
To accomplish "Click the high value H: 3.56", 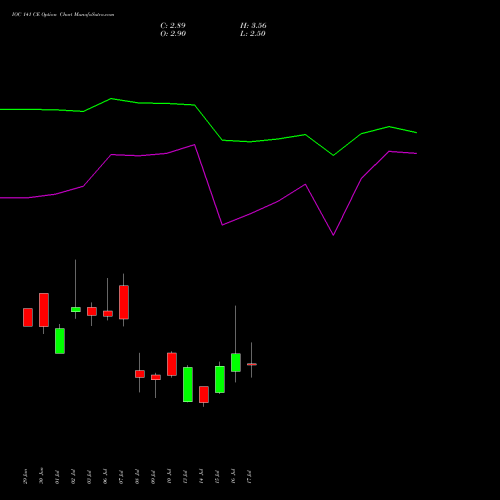I will [x=253, y=26].
